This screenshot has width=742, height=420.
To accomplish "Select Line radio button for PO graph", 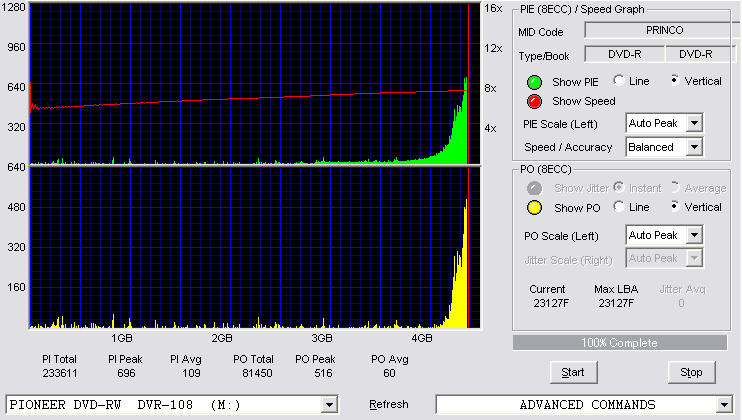I will (x=619, y=207).
